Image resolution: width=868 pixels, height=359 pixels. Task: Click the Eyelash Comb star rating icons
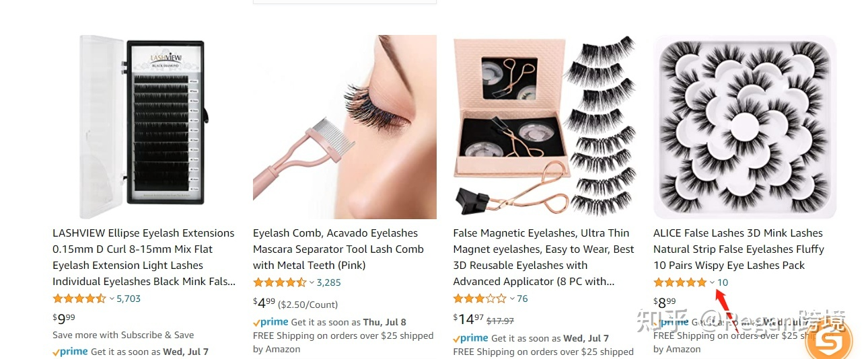click(280, 282)
